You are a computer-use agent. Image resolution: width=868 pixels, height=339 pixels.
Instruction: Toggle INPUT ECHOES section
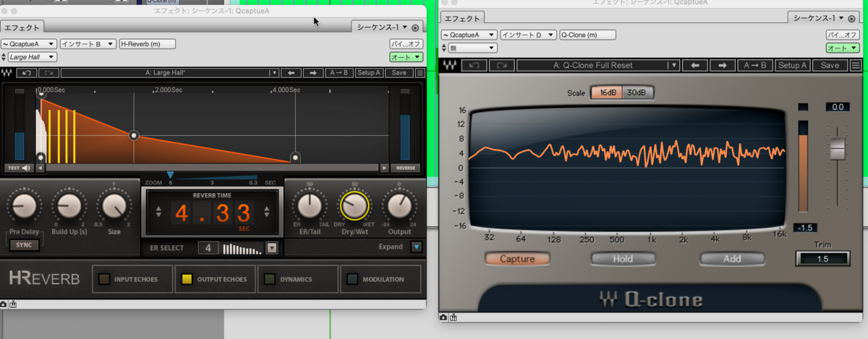(x=132, y=279)
